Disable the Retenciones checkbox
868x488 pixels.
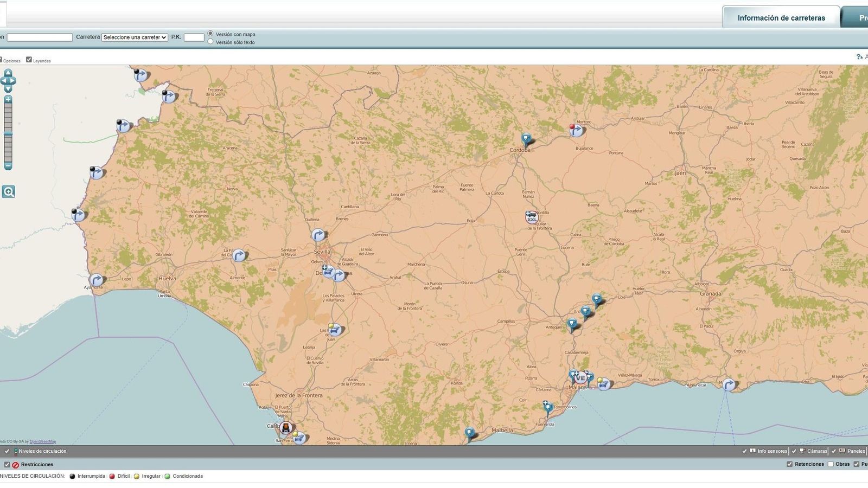click(x=790, y=464)
